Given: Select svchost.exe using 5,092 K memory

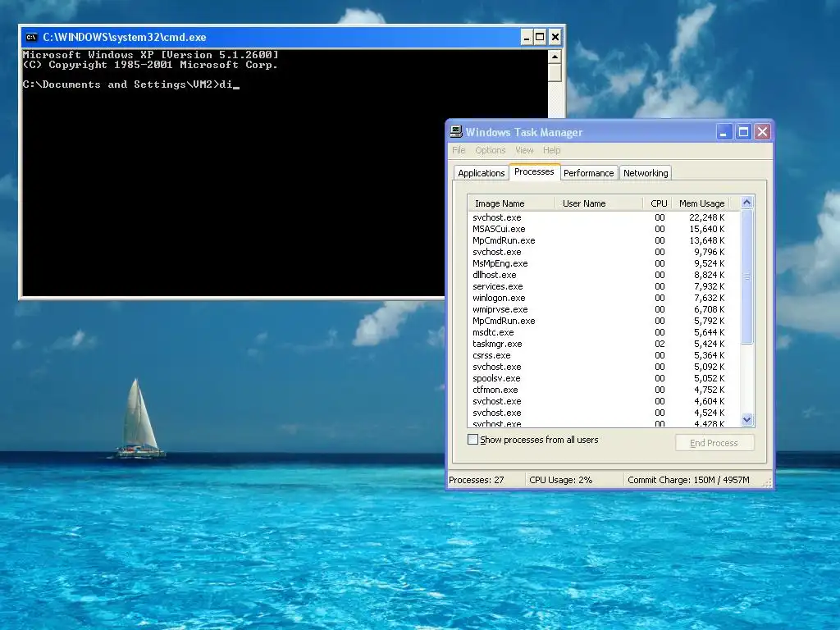Looking at the screenshot, I should tap(604, 367).
